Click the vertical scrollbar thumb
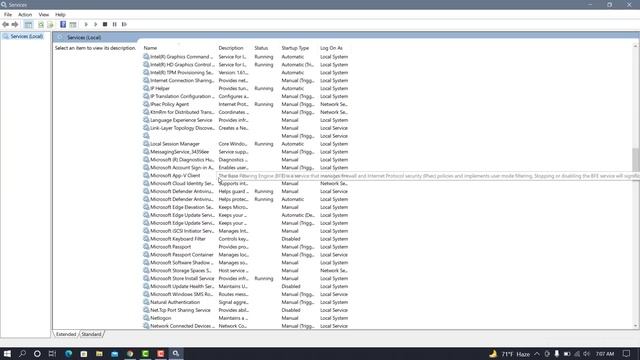 [x=636, y=160]
